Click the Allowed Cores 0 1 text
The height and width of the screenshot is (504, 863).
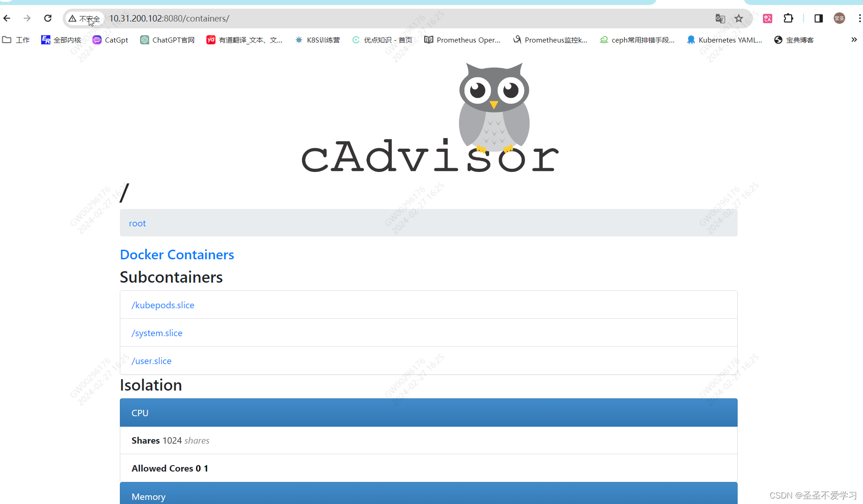[x=170, y=468]
